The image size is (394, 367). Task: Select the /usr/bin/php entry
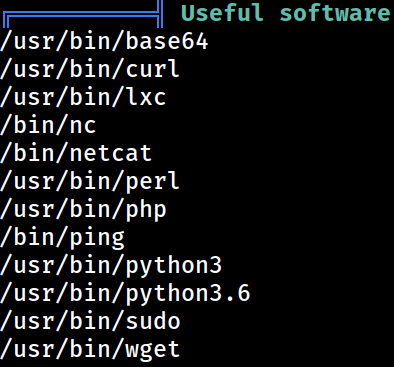[83, 210]
